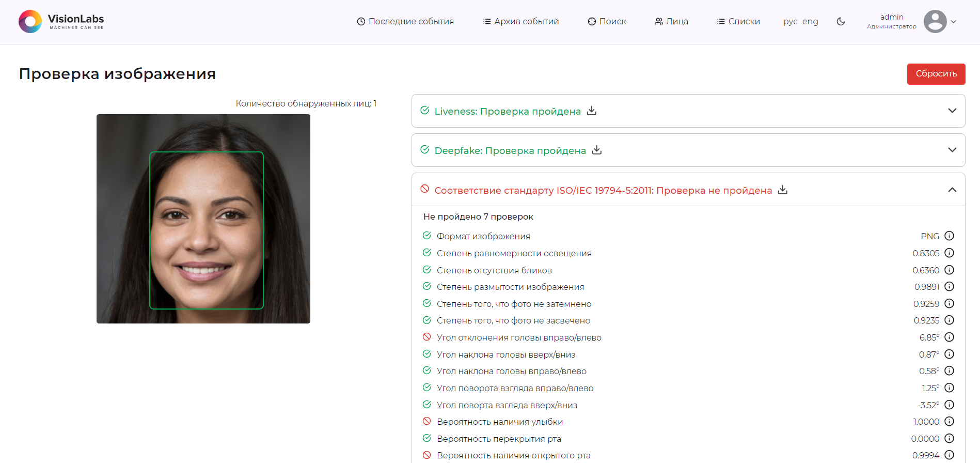The image size is (980, 463).
Task: Click ISO/IEC 19794-5:2011 header text
Action: 603,190
